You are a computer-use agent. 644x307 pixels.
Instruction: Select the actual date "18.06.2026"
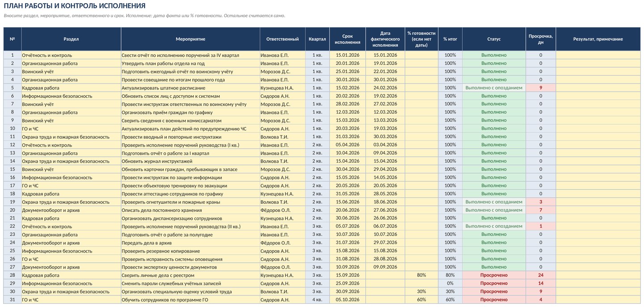pyautogui.click(x=386, y=202)
